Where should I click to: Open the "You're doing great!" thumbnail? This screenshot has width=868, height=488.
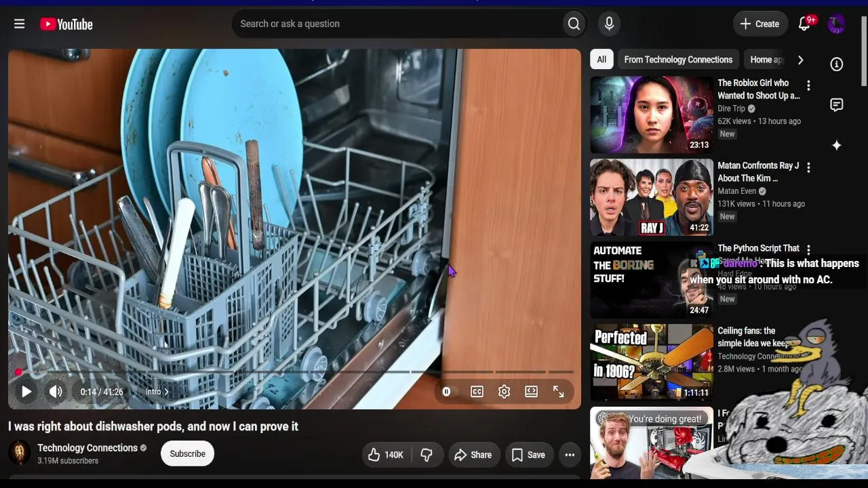point(652,443)
